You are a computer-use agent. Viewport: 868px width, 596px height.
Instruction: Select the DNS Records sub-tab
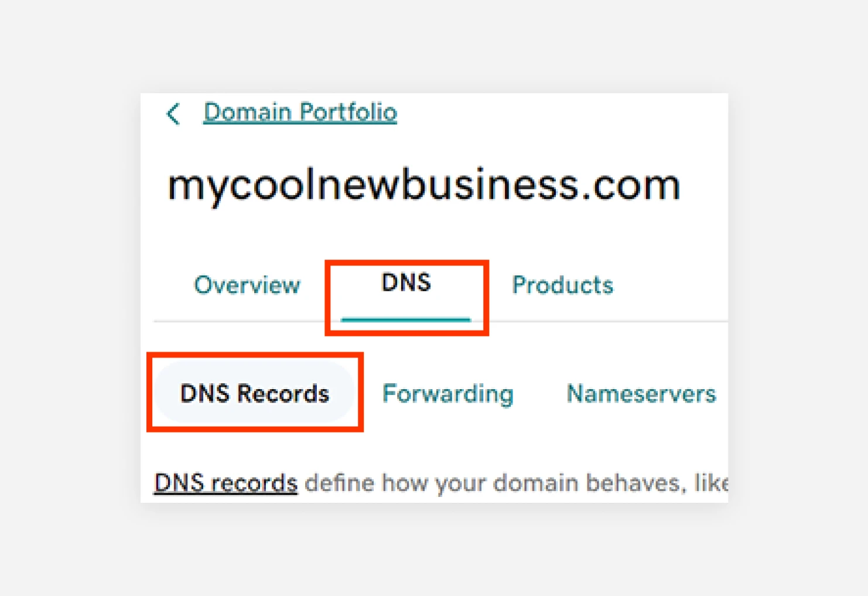[254, 393]
